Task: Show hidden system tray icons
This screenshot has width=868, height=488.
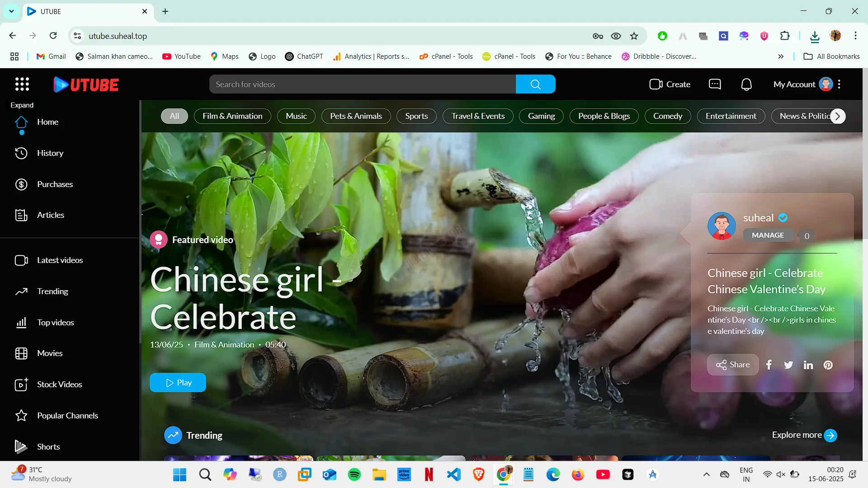Action: click(706, 474)
